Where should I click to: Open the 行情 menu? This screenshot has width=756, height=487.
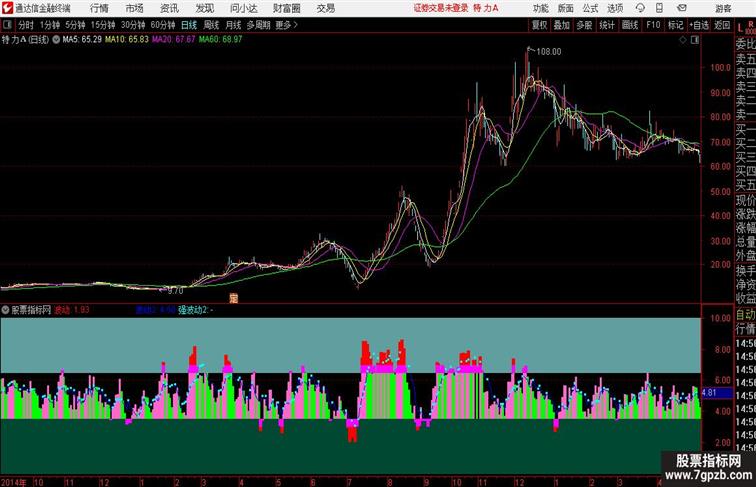tap(99, 8)
